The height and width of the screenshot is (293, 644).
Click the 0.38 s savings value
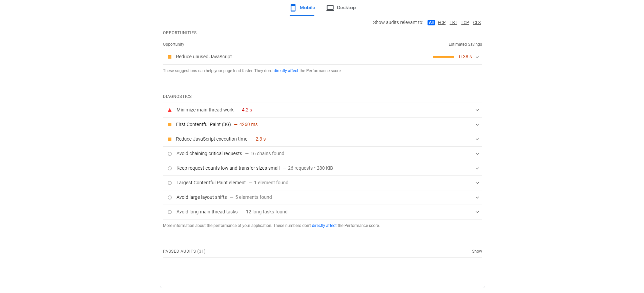pos(465,57)
